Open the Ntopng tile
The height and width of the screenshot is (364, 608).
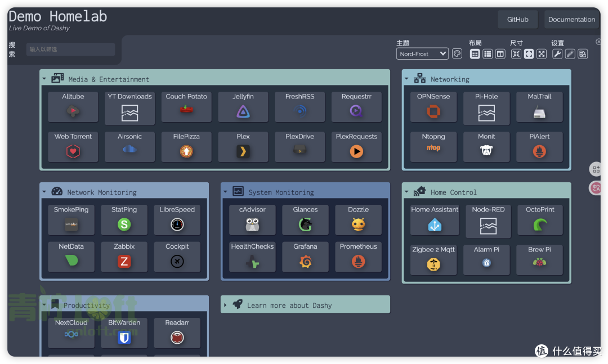tap(433, 146)
